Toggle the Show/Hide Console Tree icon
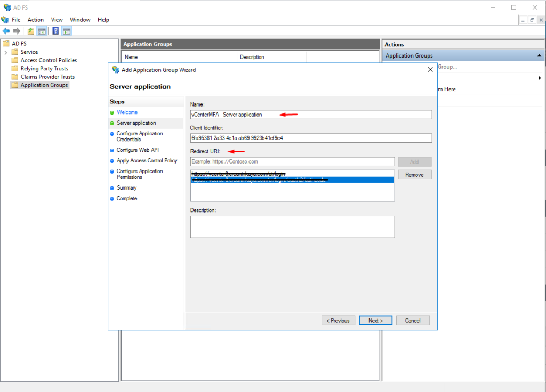The width and height of the screenshot is (546, 392). [x=42, y=31]
